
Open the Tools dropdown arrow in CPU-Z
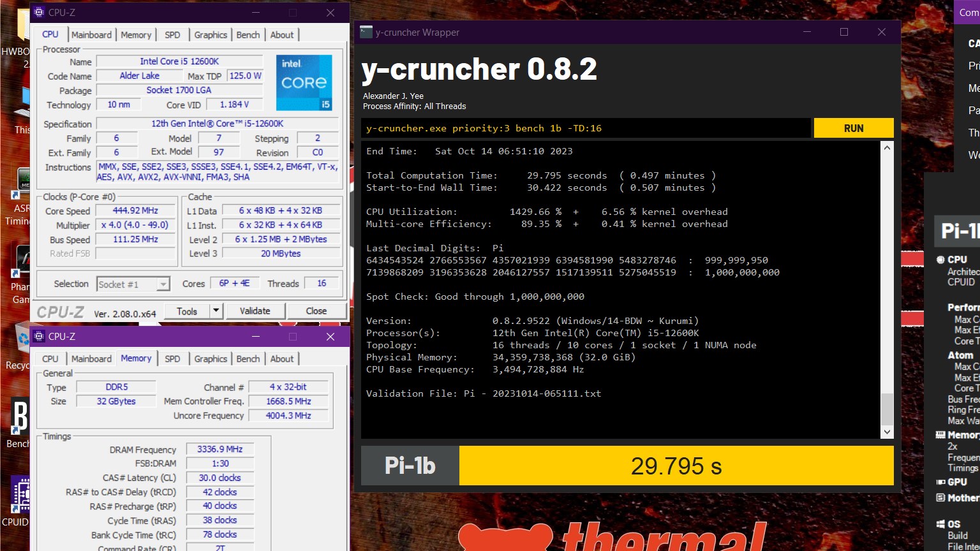(216, 311)
